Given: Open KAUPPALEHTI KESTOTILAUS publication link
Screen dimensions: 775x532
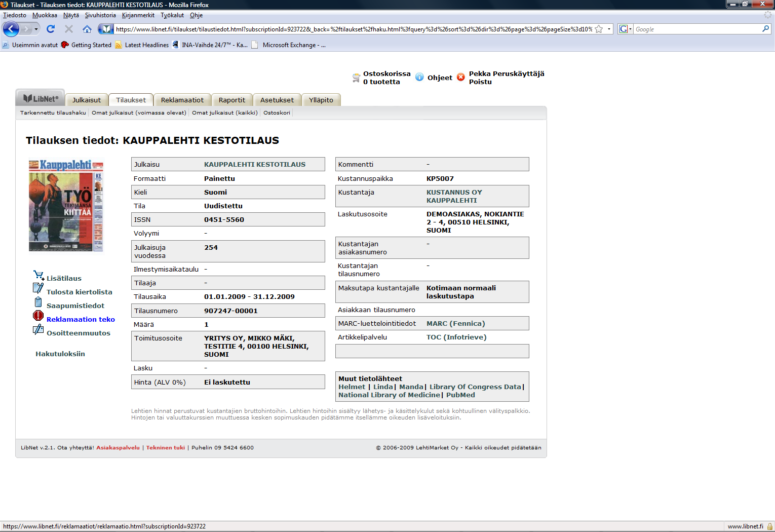Looking at the screenshot, I should click(x=255, y=164).
